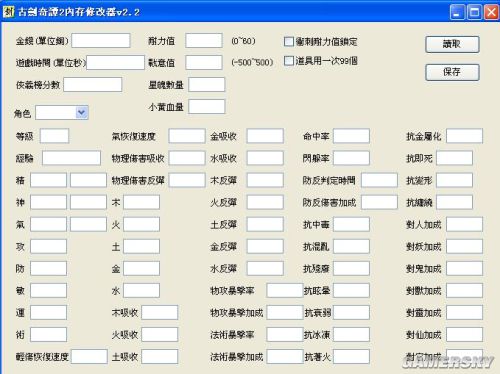Open the 角色 character dropdown
Image resolution: width=500 pixels, height=374 pixels.
click(x=62, y=113)
